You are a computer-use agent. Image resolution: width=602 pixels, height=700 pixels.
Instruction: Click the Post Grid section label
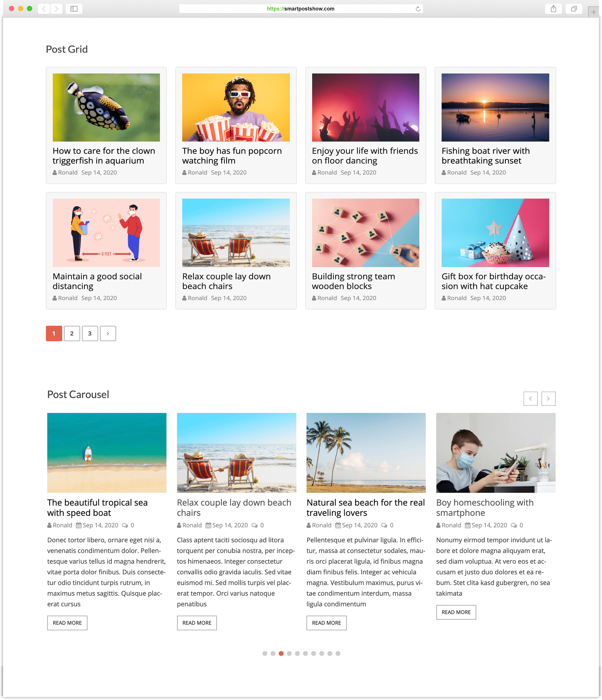click(x=67, y=49)
